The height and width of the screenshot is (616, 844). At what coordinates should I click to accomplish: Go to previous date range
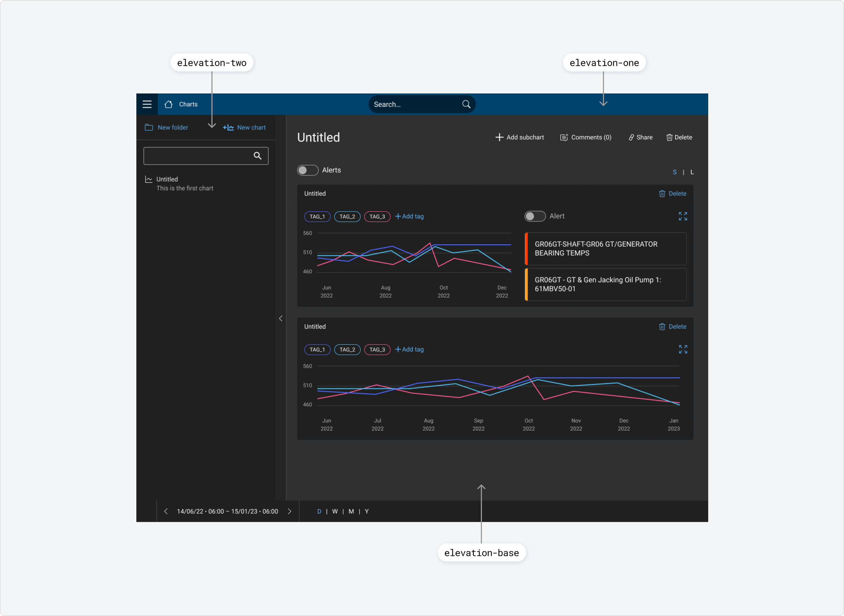[166, 511]
